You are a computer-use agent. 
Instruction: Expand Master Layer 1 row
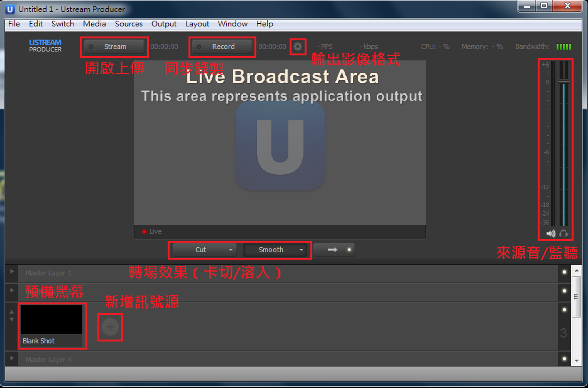pos(11,272)
